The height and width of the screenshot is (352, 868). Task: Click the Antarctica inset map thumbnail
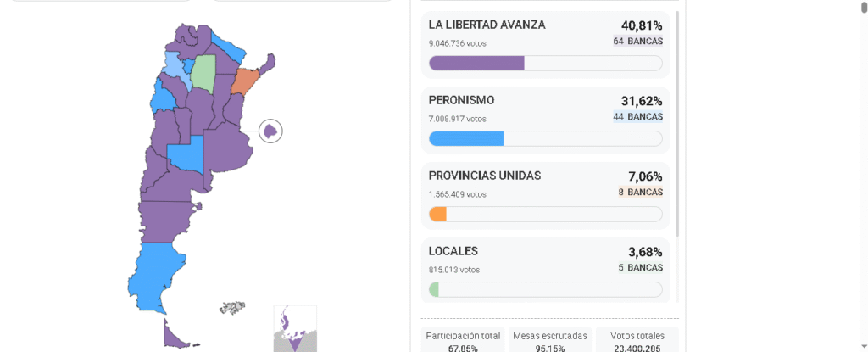[x=295, y=328]
